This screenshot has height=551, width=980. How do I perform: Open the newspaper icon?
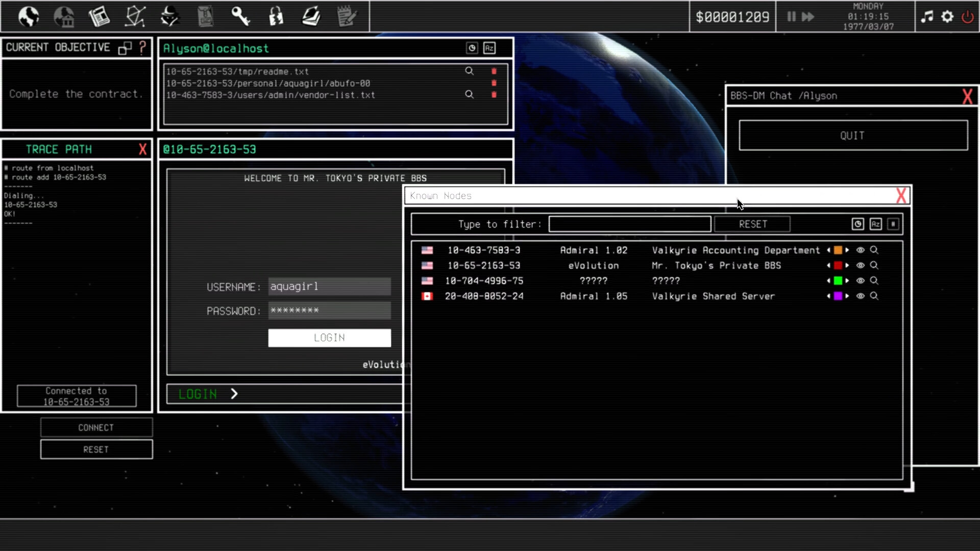point(99,16)
